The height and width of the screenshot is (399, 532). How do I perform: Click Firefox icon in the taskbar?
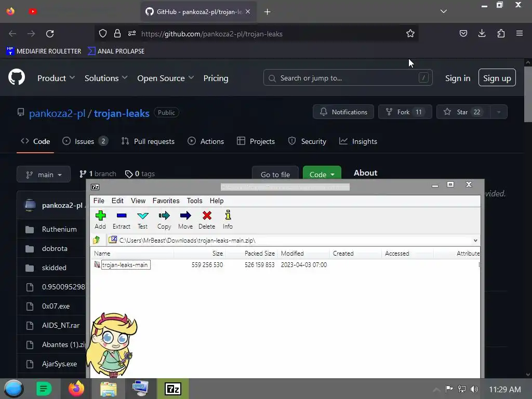pos(76,389)
